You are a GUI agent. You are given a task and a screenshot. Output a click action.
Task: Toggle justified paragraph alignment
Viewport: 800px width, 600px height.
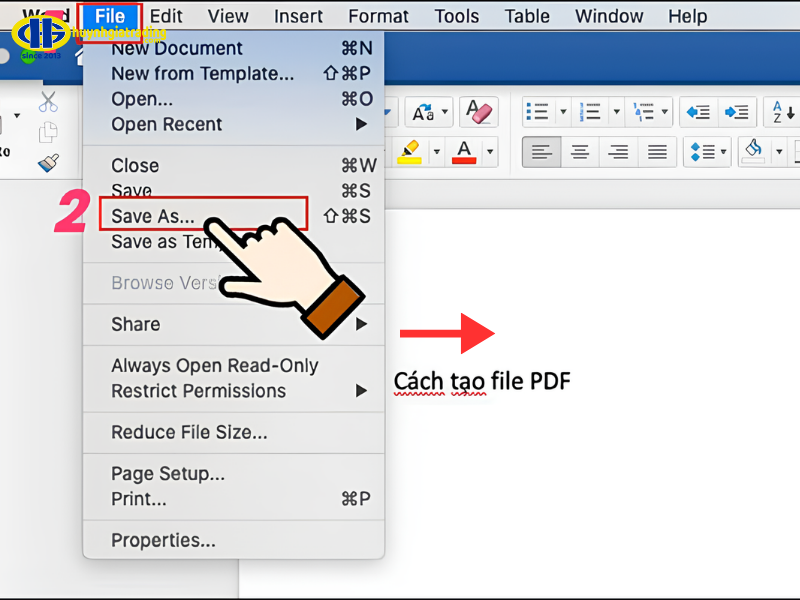(657, 152)
